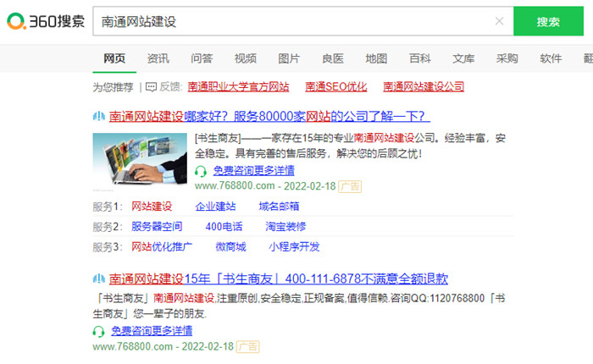
Task: Select the 网页 tab
Action: point(114,58)
